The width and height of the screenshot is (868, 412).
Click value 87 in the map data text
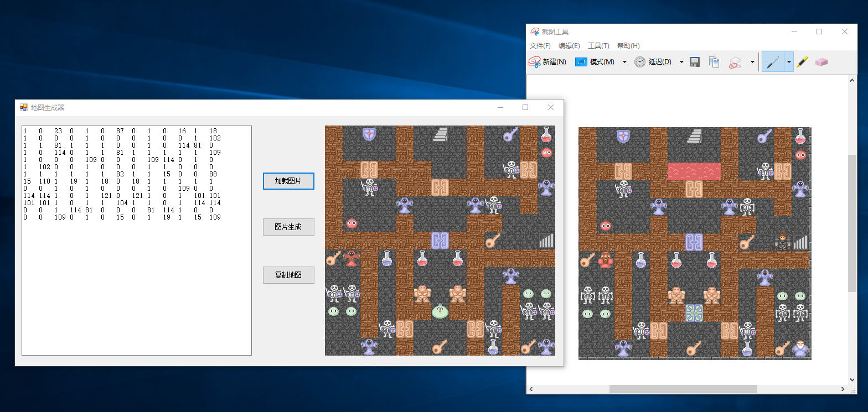[x=120, y=131]
